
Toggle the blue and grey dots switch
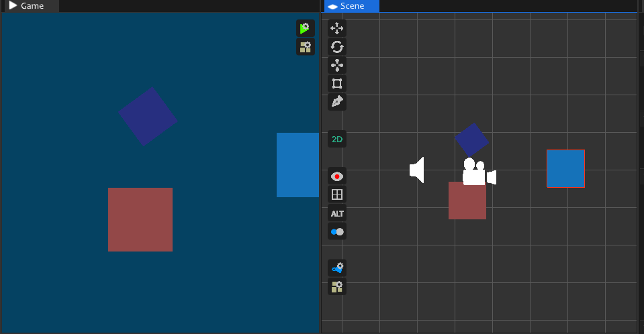pos(337,232)
